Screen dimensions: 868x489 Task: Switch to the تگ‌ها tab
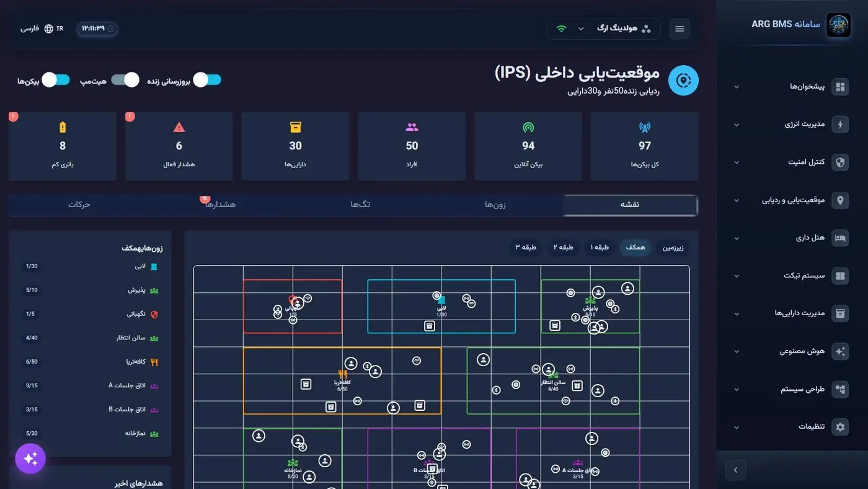pyautogui.click(x=360, y=205)
